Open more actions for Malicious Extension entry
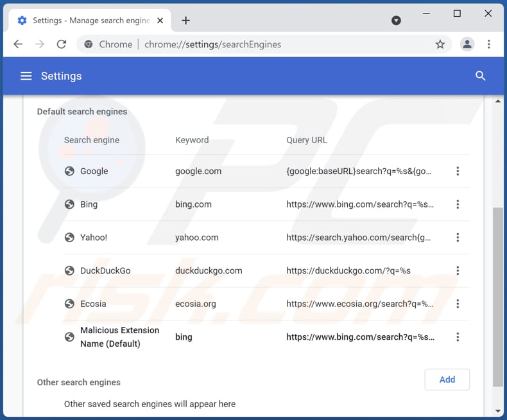The width and height of the screenshot is (507, 420). [458, 337]
